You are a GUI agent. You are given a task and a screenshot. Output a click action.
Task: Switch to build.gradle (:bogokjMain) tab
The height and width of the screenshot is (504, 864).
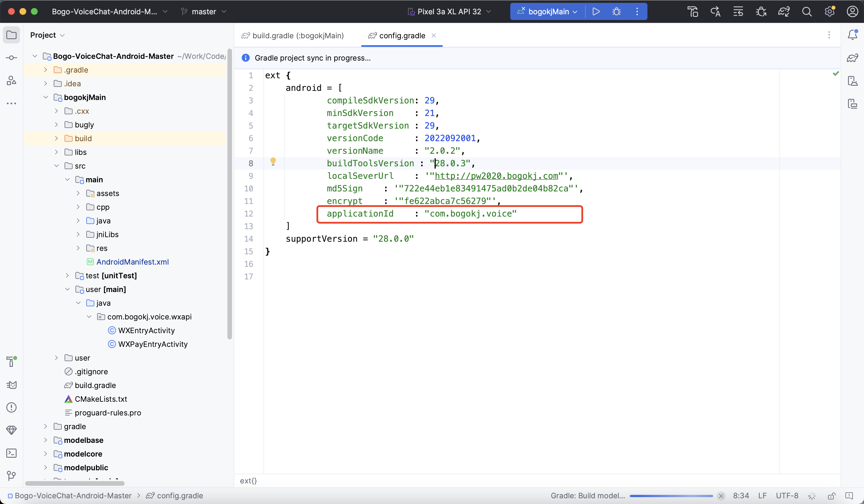pos(293,36)
